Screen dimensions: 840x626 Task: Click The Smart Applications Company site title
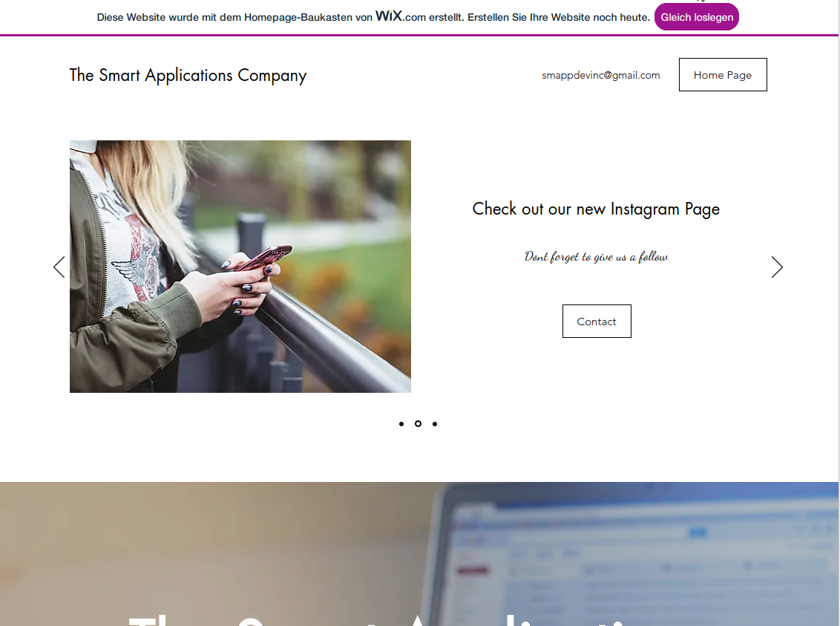click(188, 75)
